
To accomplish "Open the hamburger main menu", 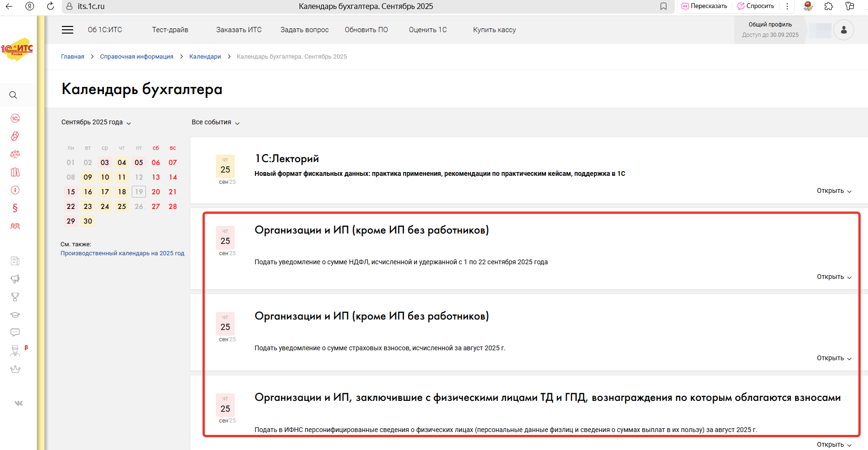I will point(68,30).
